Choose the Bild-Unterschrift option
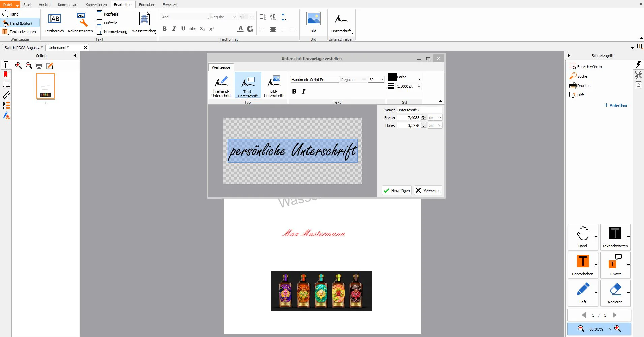The height and width of the screenshot is (337, 644). coord(274,86)
